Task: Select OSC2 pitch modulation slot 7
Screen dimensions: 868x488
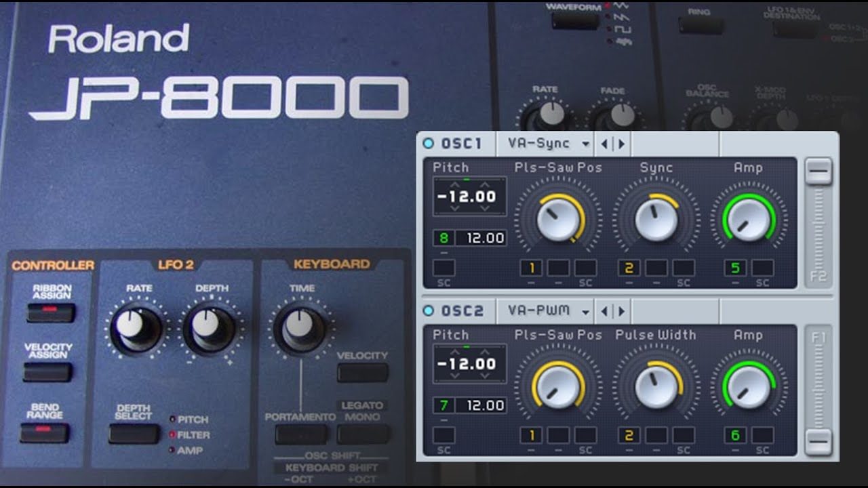Action: pyautogui.click(x=444, y=405)
